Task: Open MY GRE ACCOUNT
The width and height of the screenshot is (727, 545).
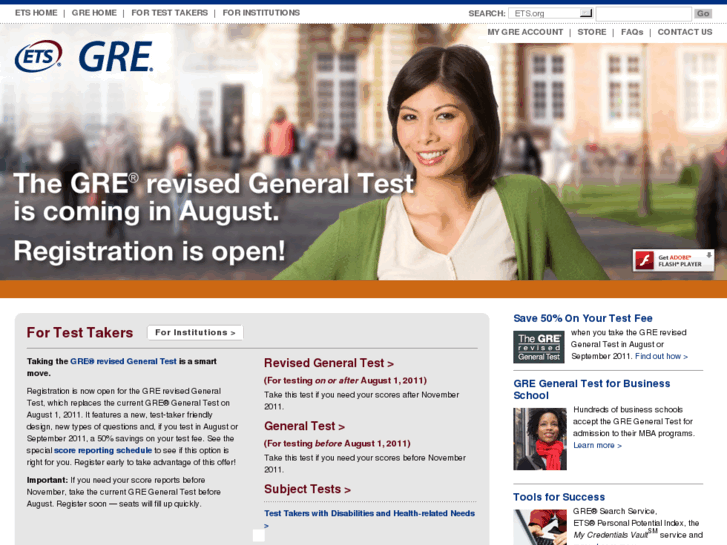Action: (525, 32)
